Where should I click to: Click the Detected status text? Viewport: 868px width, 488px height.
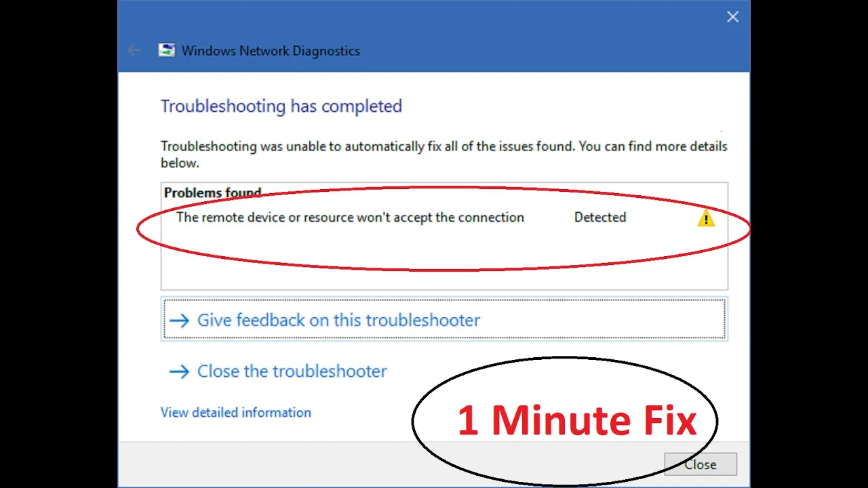600,217
